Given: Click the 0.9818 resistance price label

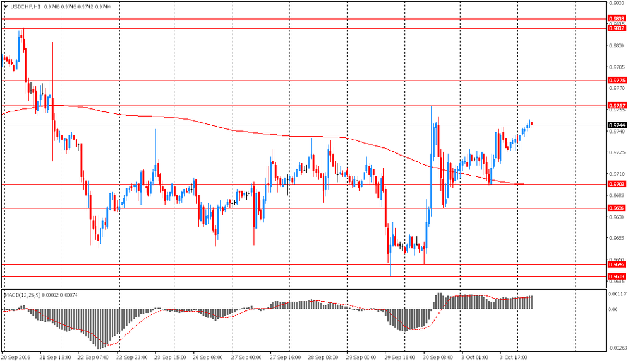Looking at the screenshot, I should tap(616, 19).
